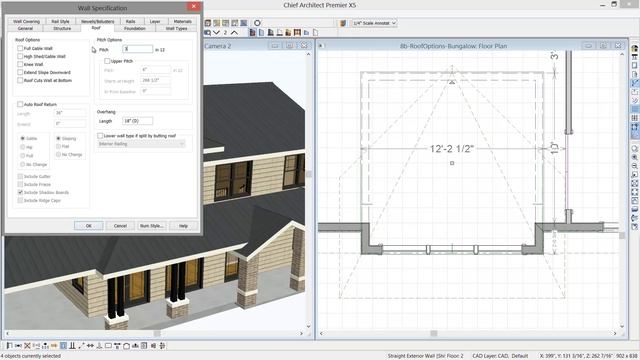Click the magnifier zoom icon beside floor arrows
Viewport: 640px width, 360px height.
coord(208,33)
